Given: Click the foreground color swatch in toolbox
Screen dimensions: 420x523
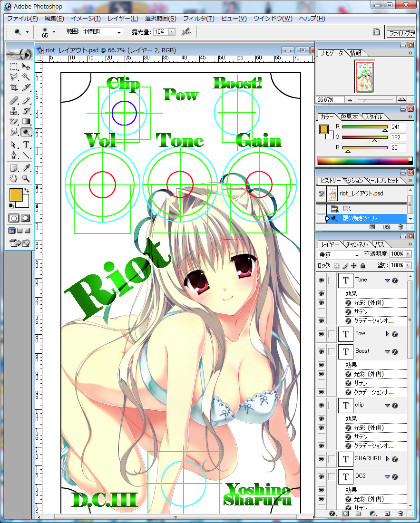Looking at the screenshot, I should point(16,194).
